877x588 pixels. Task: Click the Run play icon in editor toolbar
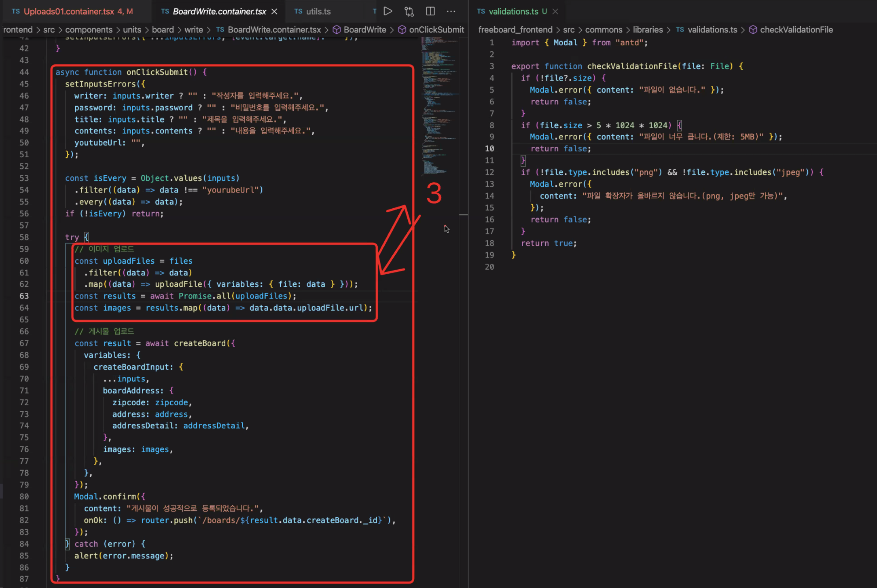pyautogui.click(x=388, y=11)
